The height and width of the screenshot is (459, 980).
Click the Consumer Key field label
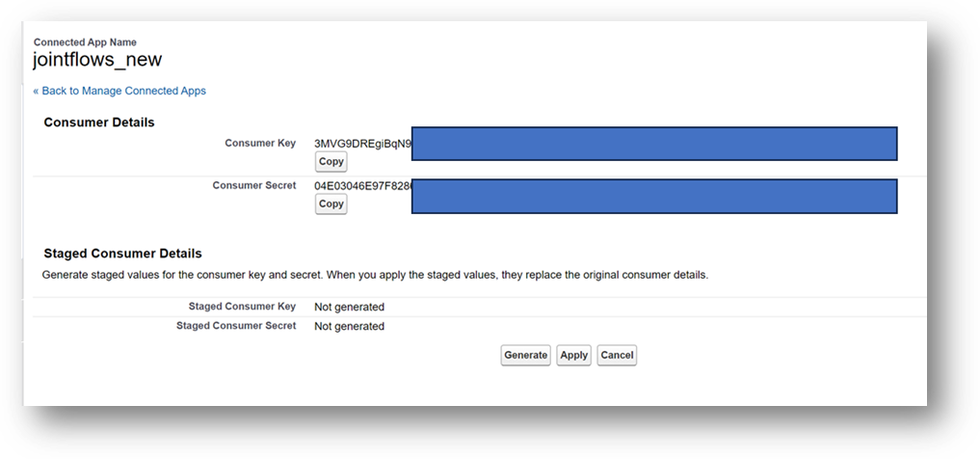pyautogui.click(x=260, y=143)
